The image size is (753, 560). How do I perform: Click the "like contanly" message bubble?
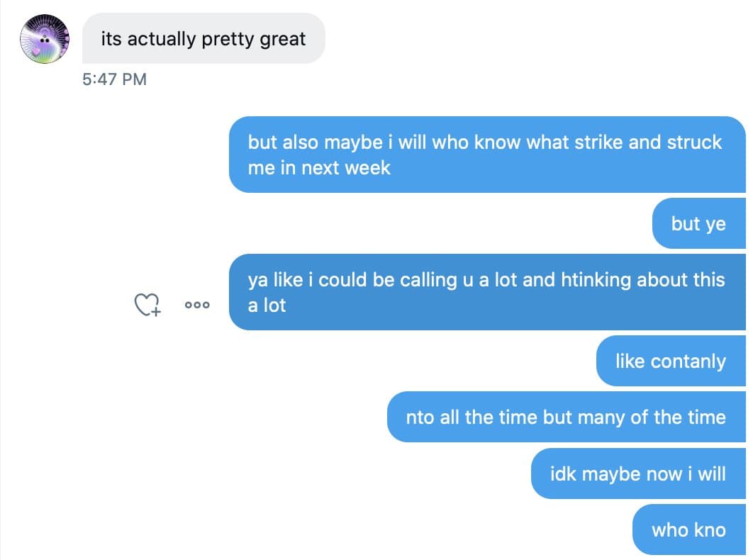[670, 362]
